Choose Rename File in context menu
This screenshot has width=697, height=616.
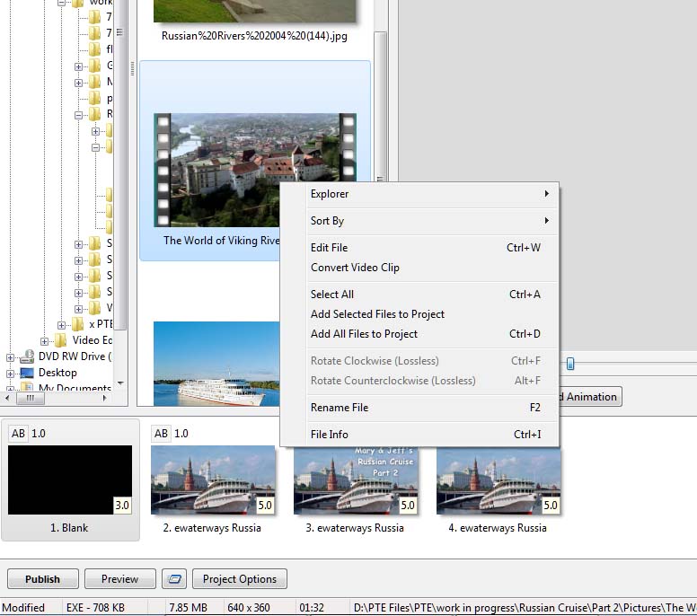tap(340, 408)
